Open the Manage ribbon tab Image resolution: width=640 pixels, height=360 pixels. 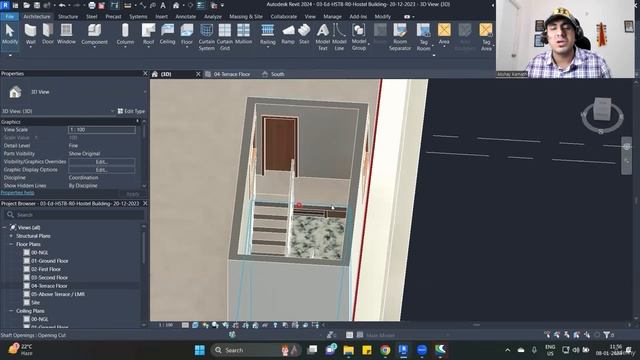pos(332,17)
